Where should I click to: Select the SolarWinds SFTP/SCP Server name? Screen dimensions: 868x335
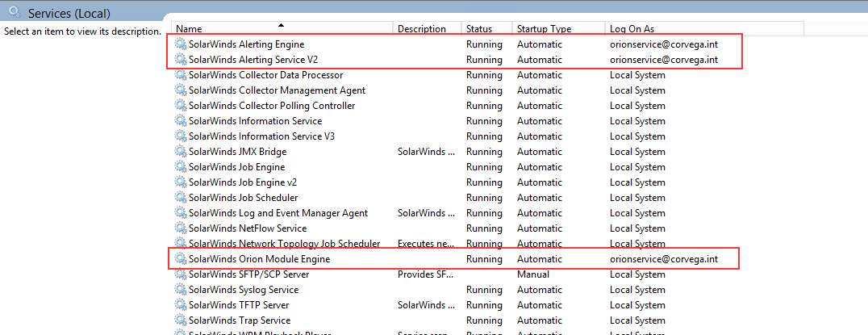tap(249, 274)
